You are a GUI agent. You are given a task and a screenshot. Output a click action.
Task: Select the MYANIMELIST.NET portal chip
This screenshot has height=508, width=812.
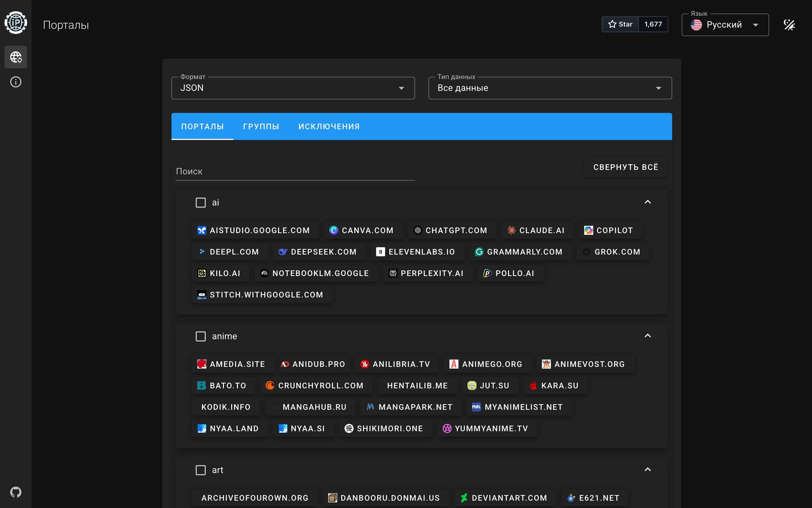tap(519, 407)
